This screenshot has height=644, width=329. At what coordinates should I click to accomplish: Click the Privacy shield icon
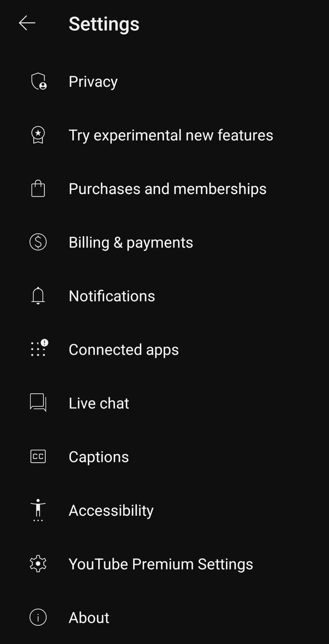[38, 81]
